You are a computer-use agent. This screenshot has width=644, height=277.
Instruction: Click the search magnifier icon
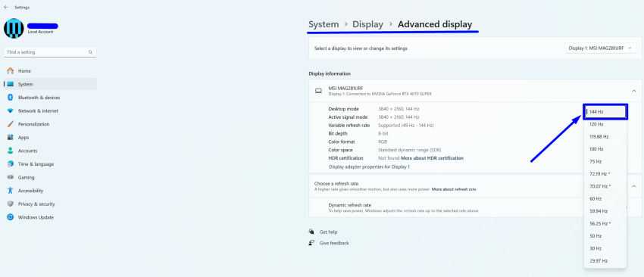coord(90,52)
